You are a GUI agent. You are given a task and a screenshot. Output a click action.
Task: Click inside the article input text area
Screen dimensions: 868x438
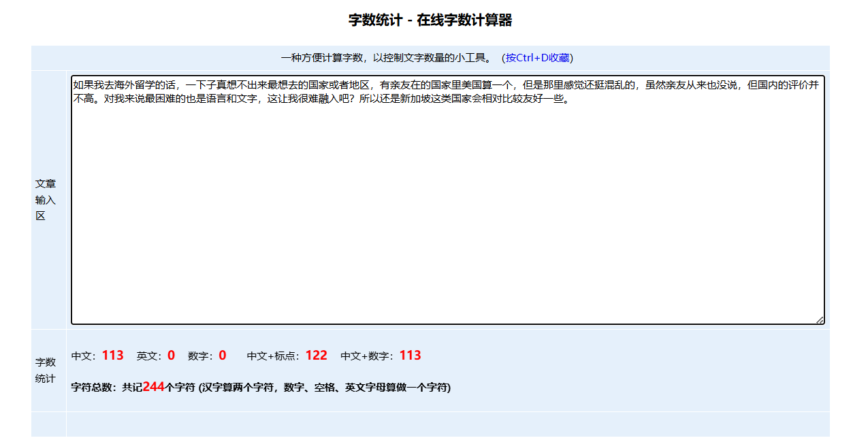[447, 200]
